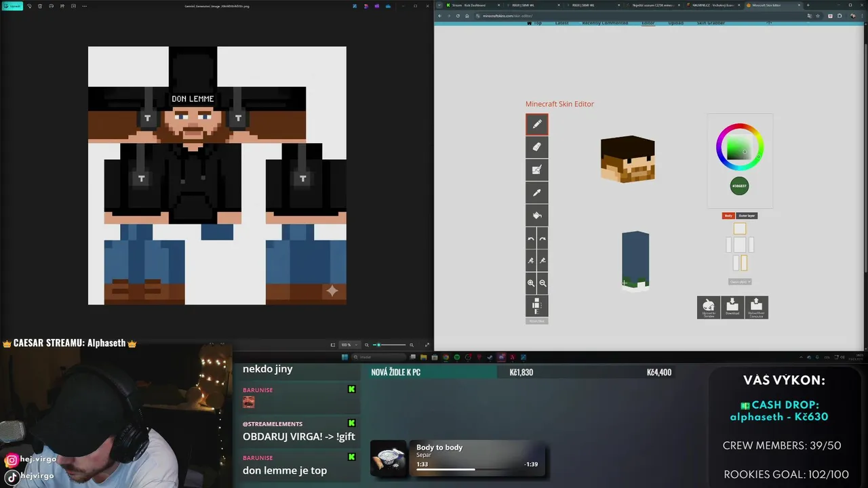The height and width of the screenshot is (488, 868).
Task: Switch to Minecraft Skin Editor browser tab
Action: point(772,5)
